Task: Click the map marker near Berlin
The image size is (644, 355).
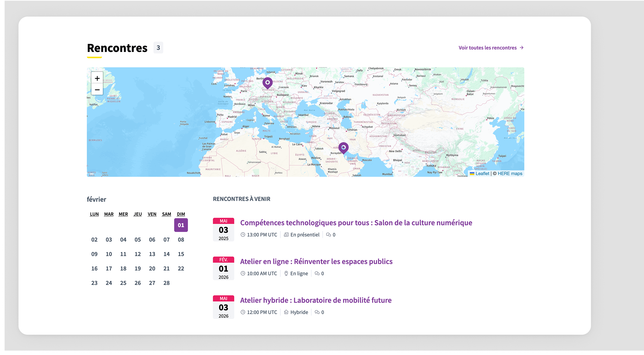Action: pos(267,83)
